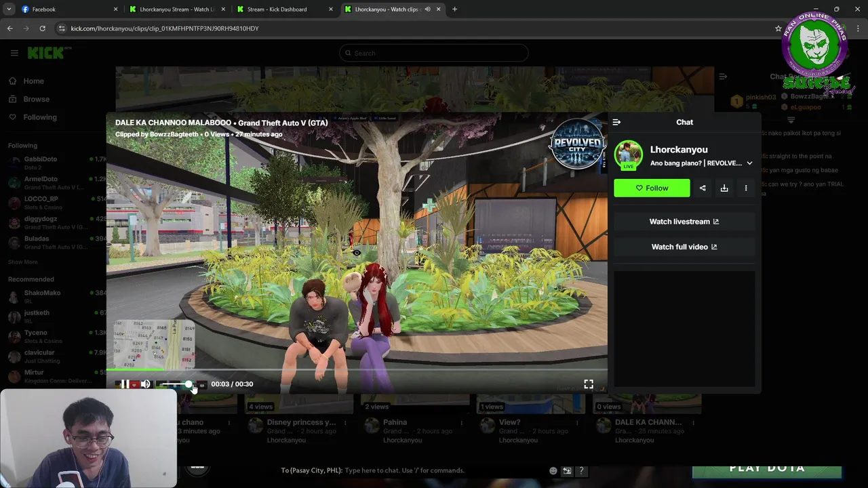Open Browse in Kick sidebar

29,99
